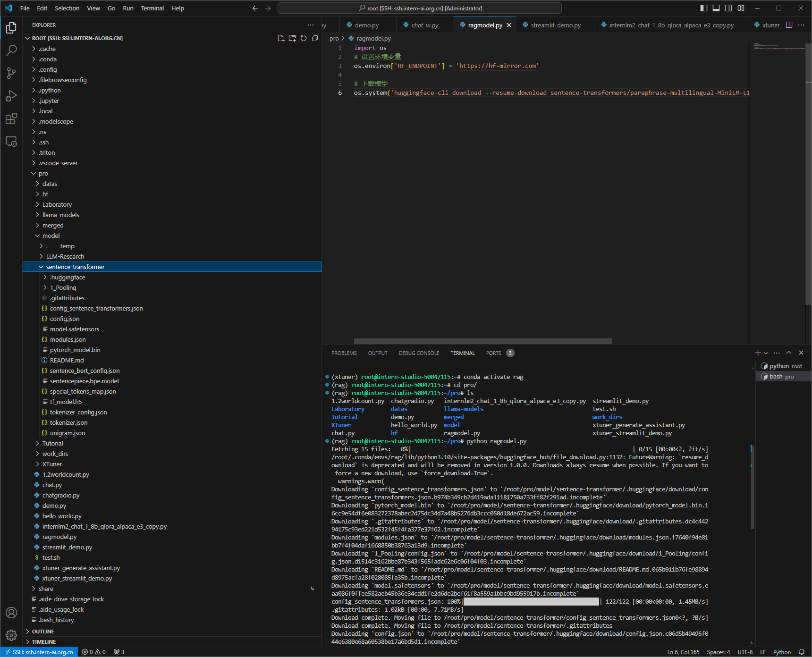Open the Manage gear menu
Image resolution: width=812 pixels, height=657 pixels.
pos(11,635)
